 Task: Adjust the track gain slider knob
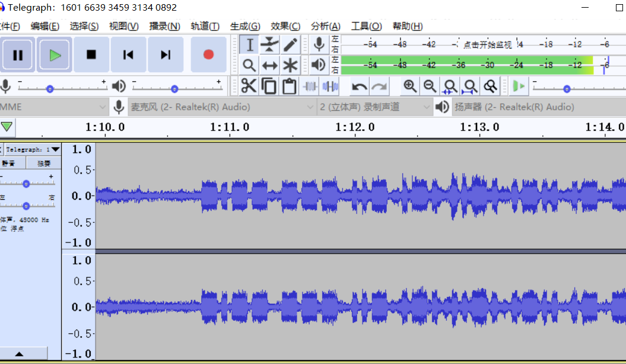[26, 184]
